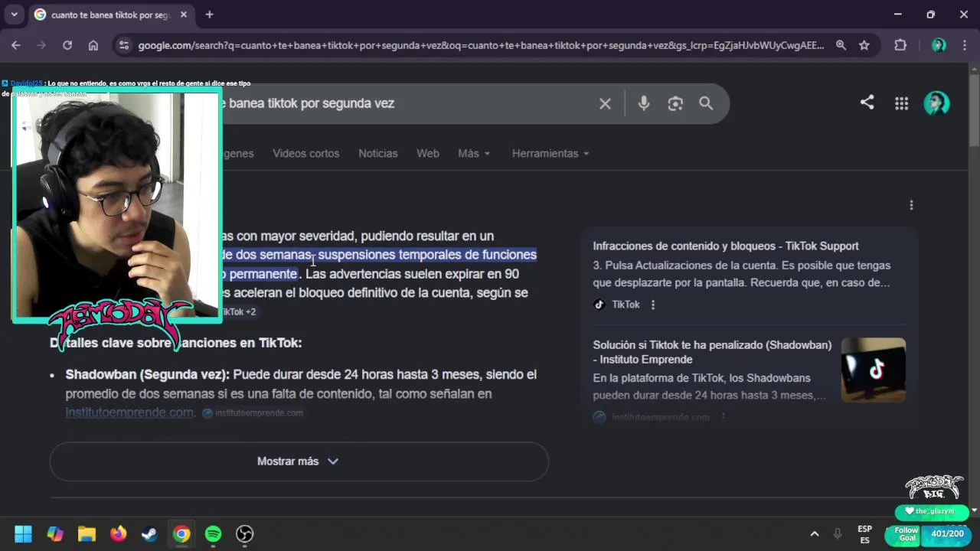
Task: Click the institutoemprende.com citation chip
Action: [253, 412]
